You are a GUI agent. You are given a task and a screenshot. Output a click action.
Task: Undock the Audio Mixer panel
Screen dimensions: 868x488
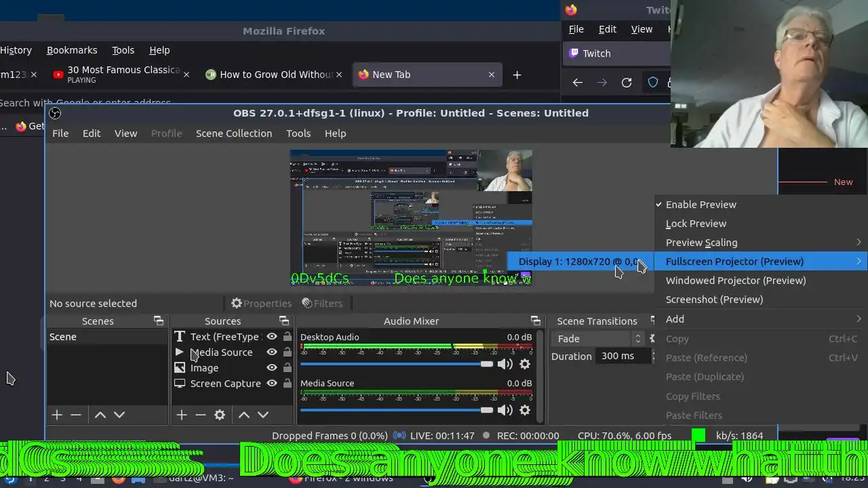[536, 321]
